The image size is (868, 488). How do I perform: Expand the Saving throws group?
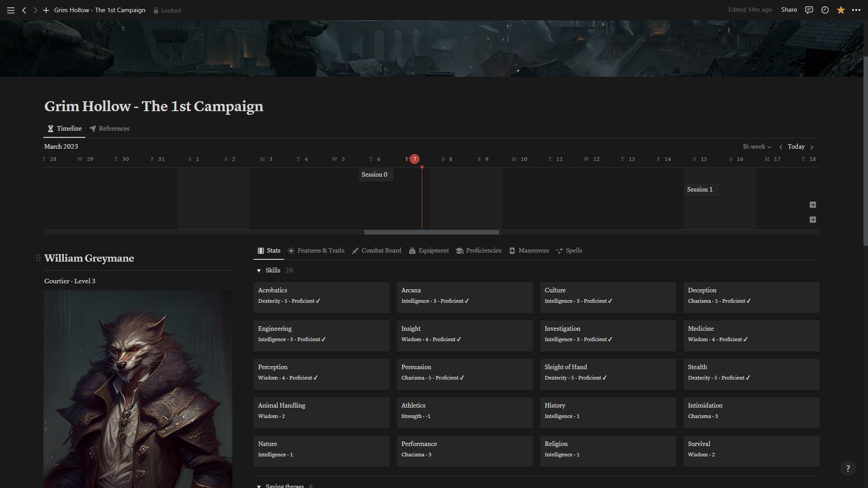tap(259, 486)
